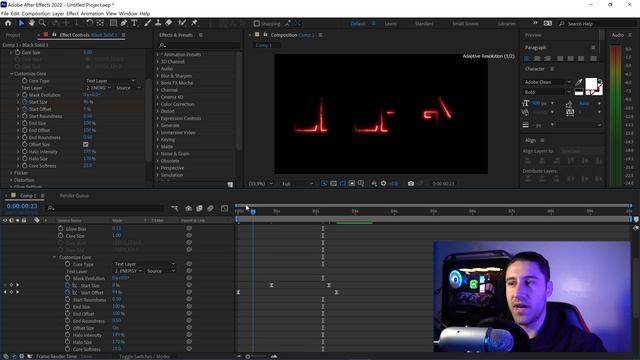Open the Effect menu
The image size is (640, 360).
pos(73,13)
